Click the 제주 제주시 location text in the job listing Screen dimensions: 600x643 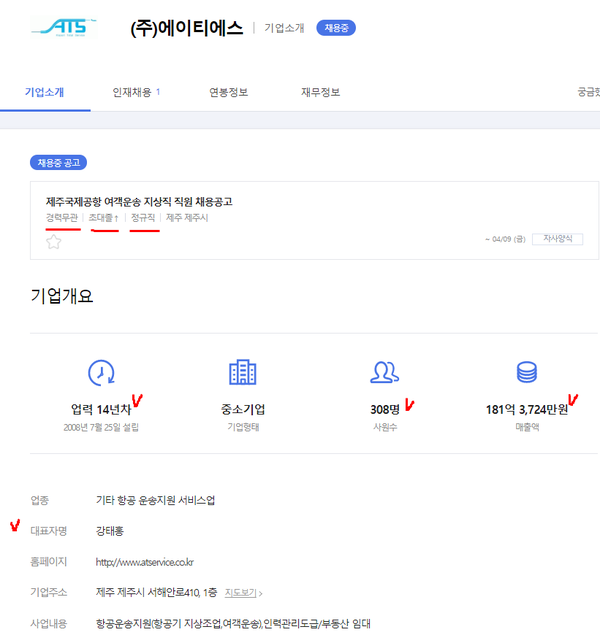click(x=187, y=218)
